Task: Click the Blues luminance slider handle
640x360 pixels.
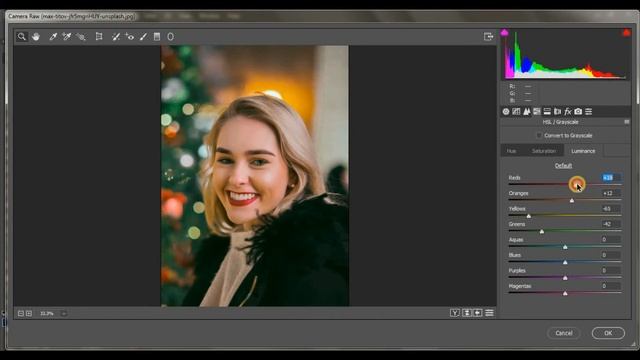Action: tap(565, 262)
